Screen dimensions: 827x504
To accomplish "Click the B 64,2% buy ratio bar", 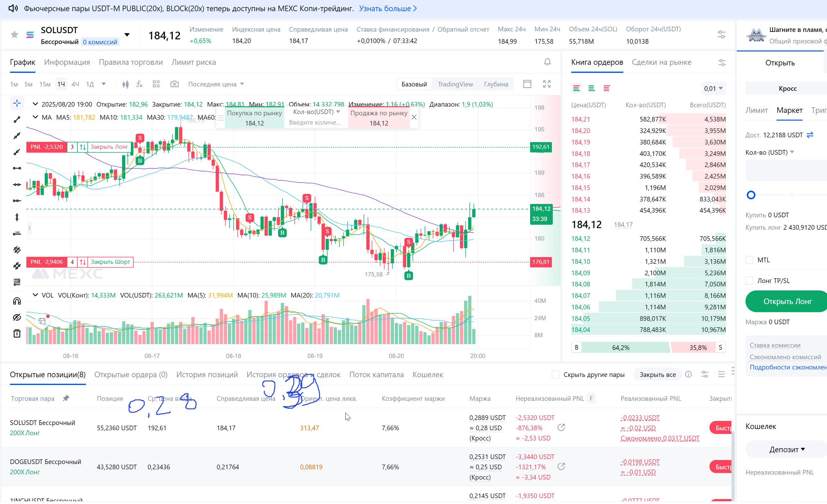I will click(621, 347).
